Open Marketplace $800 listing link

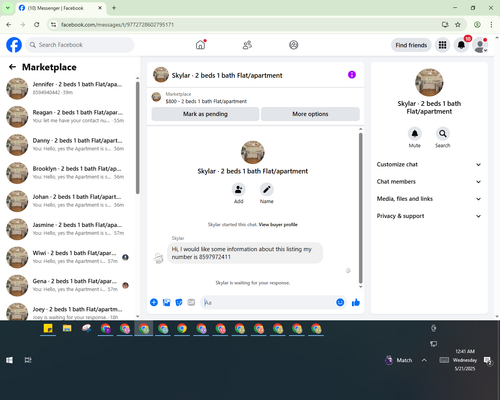pyautogui.click(x=206, y=101)
